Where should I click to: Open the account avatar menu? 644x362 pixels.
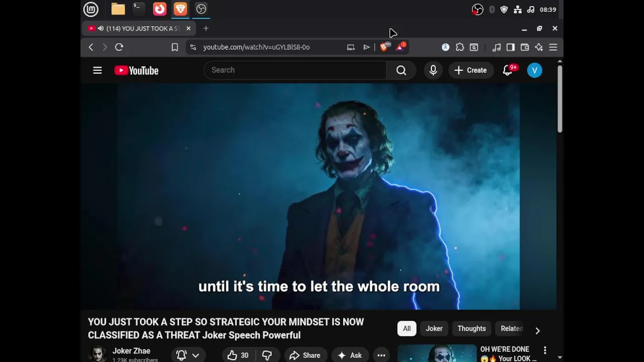pyautogui.click(x=535, y=70)
